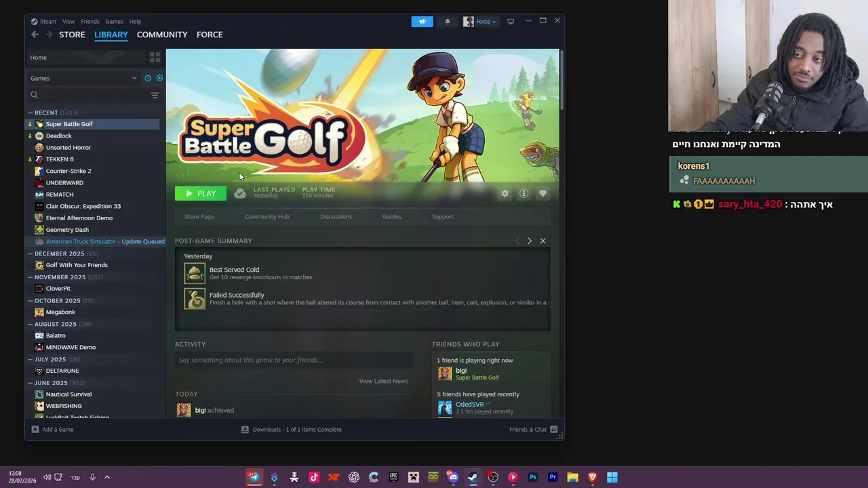Go back with the navigation arrow
The height and width of the screenshot is (488, 868).
point(35,35)
